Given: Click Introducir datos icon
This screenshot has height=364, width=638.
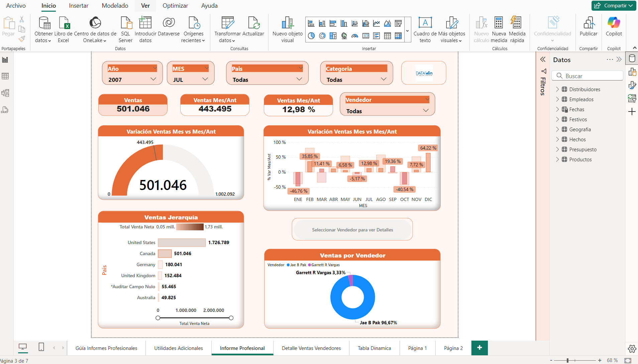Looking at the screenshot, I should click(x=145, y=23).
